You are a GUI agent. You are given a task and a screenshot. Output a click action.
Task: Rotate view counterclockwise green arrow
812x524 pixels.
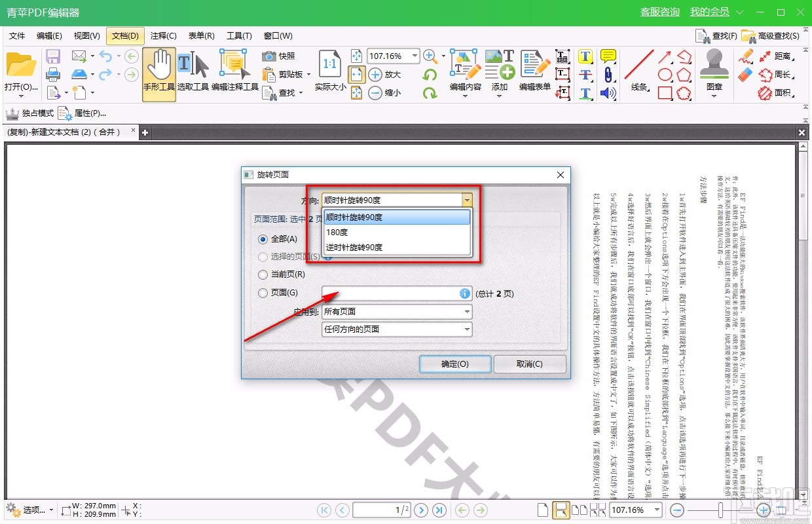[430, 75]
